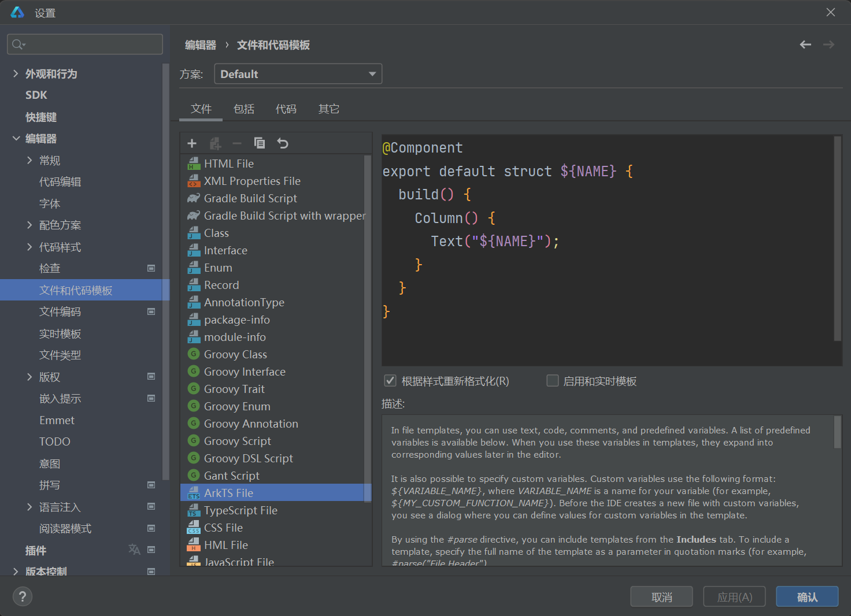Click the forward navigation arrow
Image resolution: width=851 pixels, height=616 pixels.
tap(828, 44)
